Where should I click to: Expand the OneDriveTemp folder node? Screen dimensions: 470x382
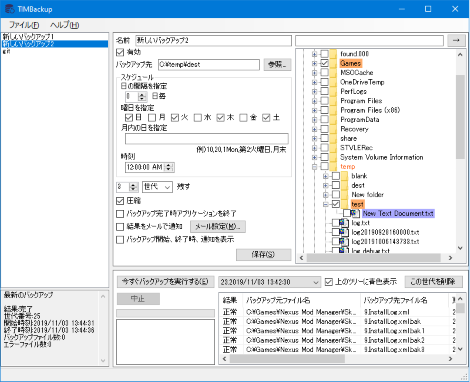[314, 82]
